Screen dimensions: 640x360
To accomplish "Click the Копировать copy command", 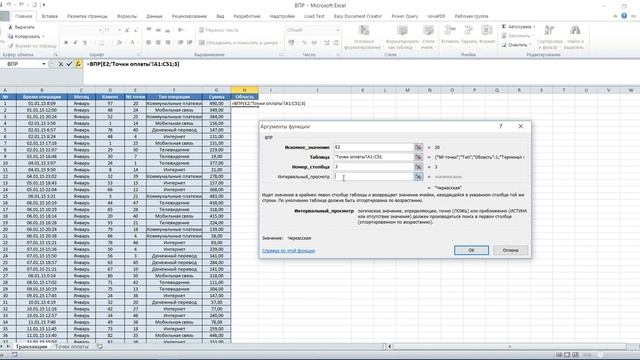I will pyautogui.click(x=24, y=36).
